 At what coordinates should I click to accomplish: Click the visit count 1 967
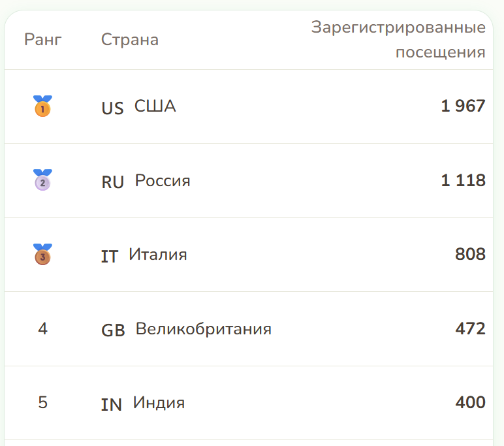point(463,106)
